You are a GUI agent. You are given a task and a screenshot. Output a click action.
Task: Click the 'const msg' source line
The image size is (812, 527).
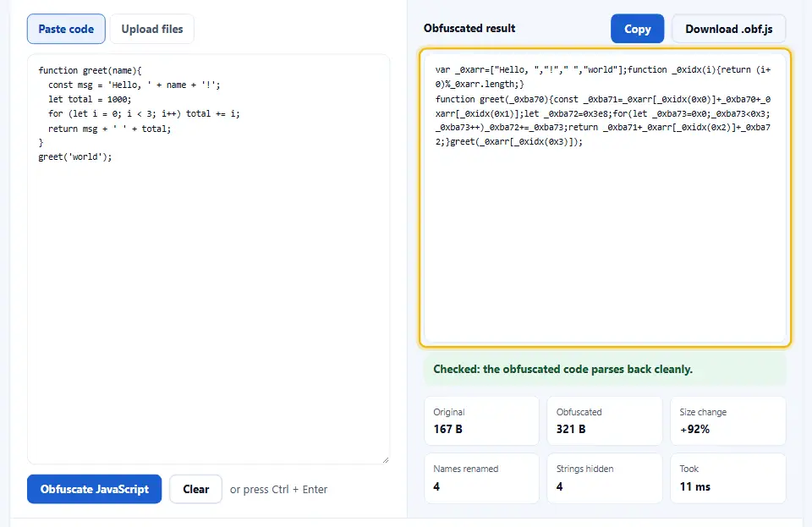tap(134, 85)
